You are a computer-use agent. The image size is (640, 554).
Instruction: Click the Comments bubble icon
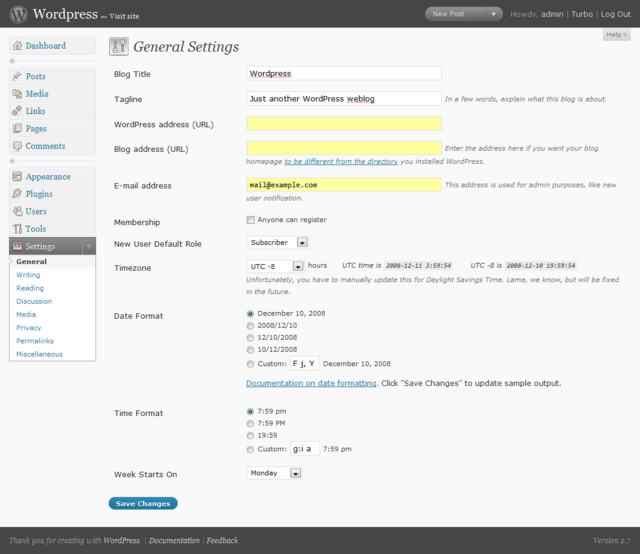(17, 146)
